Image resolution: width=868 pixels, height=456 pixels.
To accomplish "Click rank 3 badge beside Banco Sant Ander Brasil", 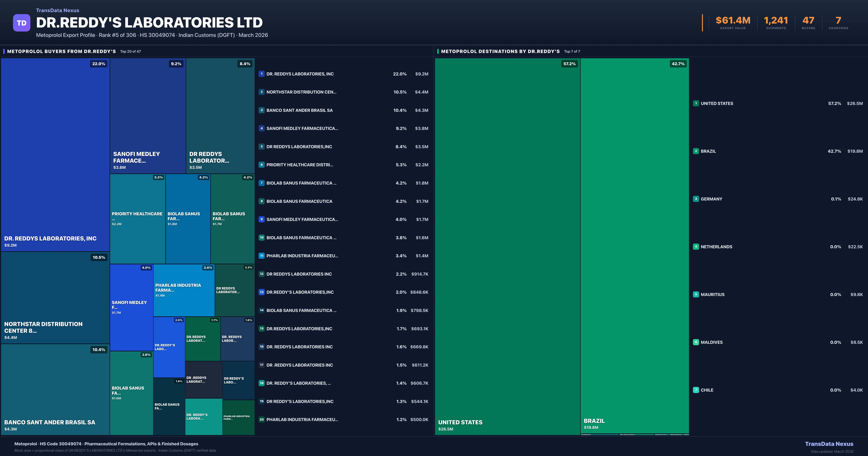I will pyautogui.click(x=261, y=110).
